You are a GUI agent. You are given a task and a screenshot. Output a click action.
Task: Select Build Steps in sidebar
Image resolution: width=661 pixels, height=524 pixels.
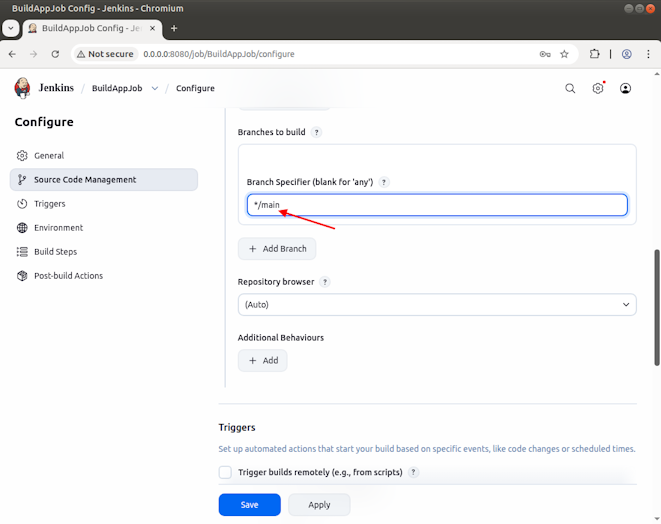55,252
